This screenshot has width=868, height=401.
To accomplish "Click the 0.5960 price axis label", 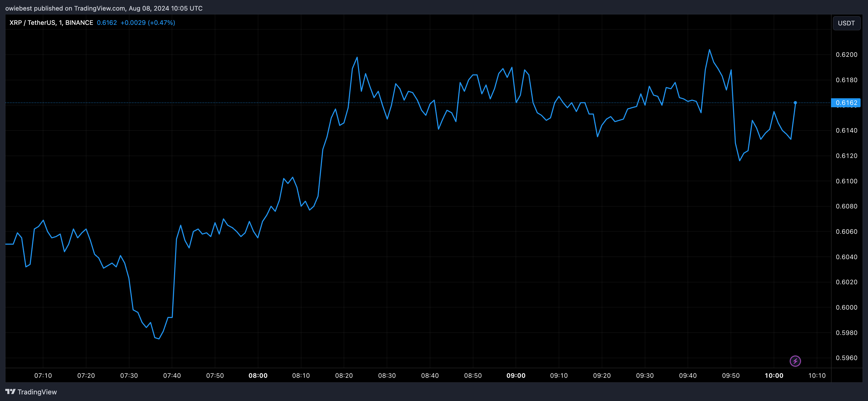I will (846, 358).
